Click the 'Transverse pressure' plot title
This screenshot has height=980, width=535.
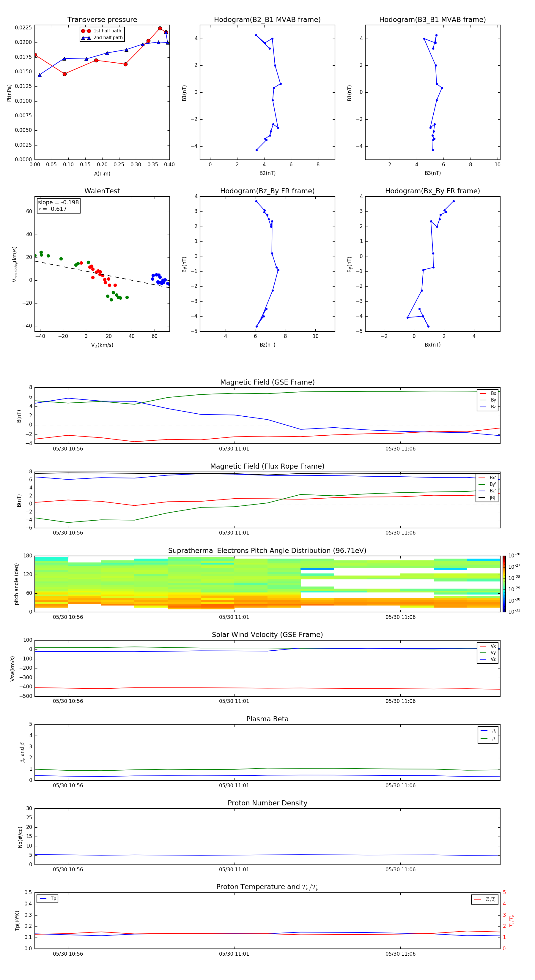[x=102, y=20]
